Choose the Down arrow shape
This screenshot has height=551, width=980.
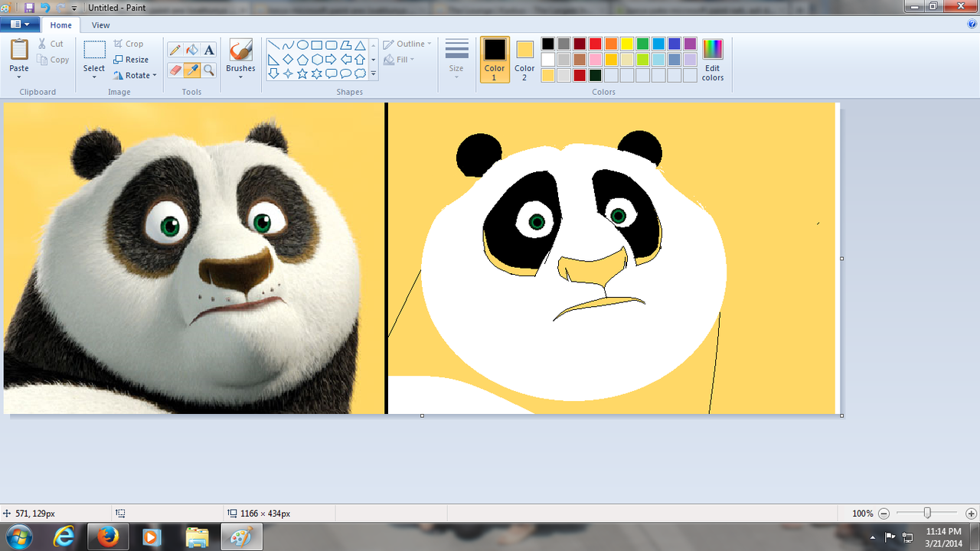pyautogui.click(x=273, y=73)
